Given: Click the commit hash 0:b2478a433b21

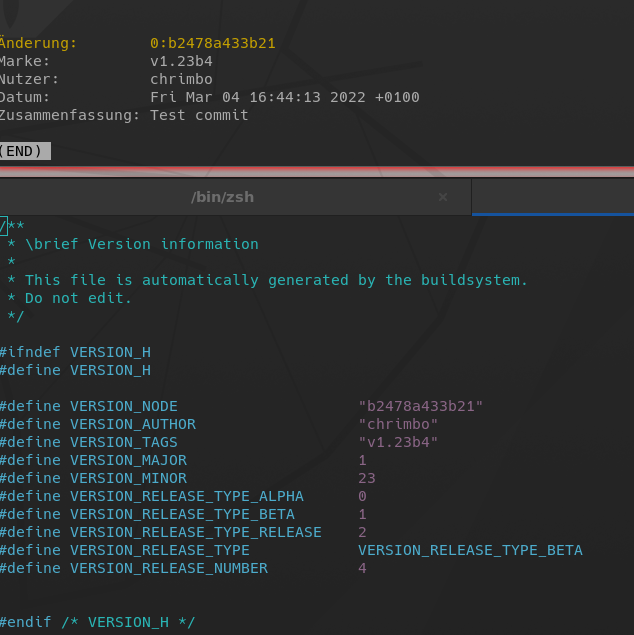Looking at the screenshot, I should pos(213,43).
